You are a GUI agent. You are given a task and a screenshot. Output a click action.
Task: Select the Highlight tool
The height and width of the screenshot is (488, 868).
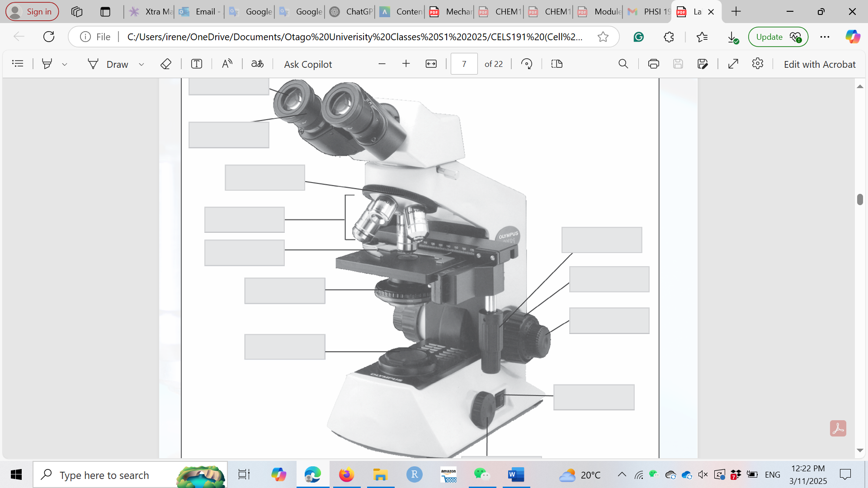(47, 64)
